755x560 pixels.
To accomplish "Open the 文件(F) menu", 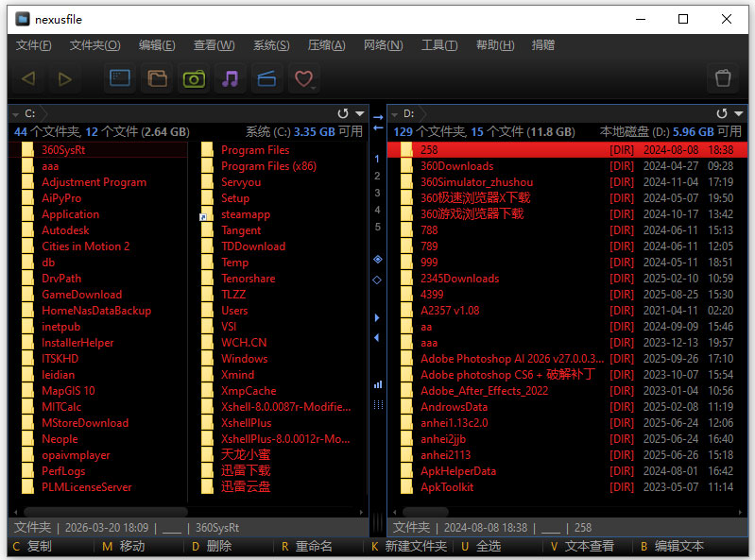I will tap(33, 45).
